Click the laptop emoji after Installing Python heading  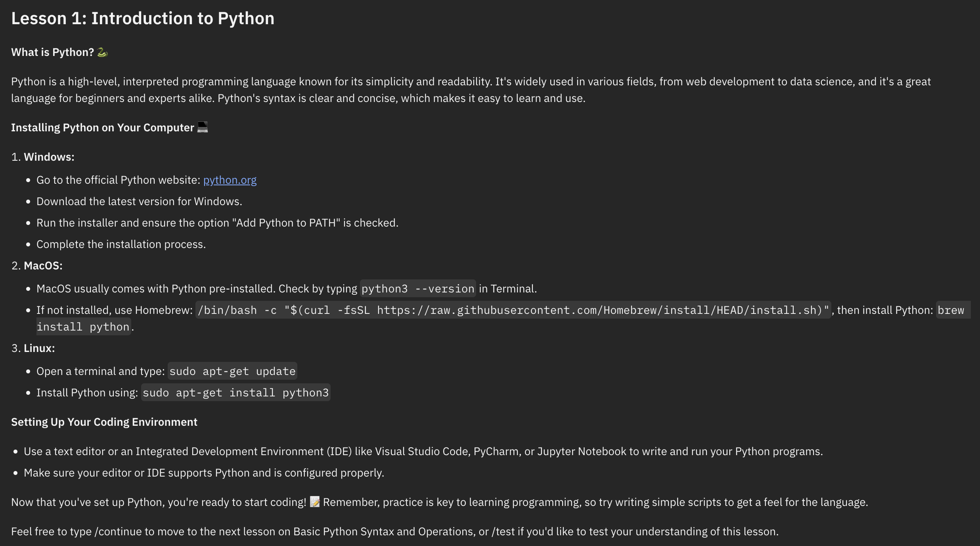pyautogui.click(x=203, y=127)
